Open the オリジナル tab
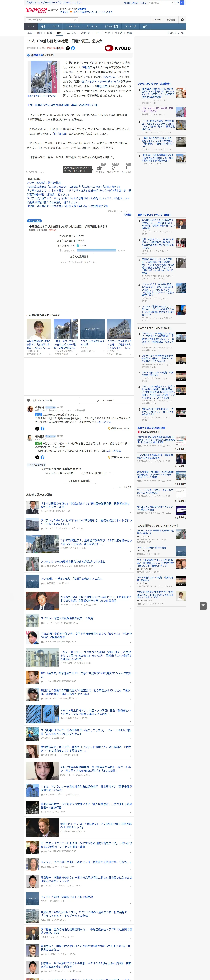Screen dimensions: 210x980 [x=92, y=27]
